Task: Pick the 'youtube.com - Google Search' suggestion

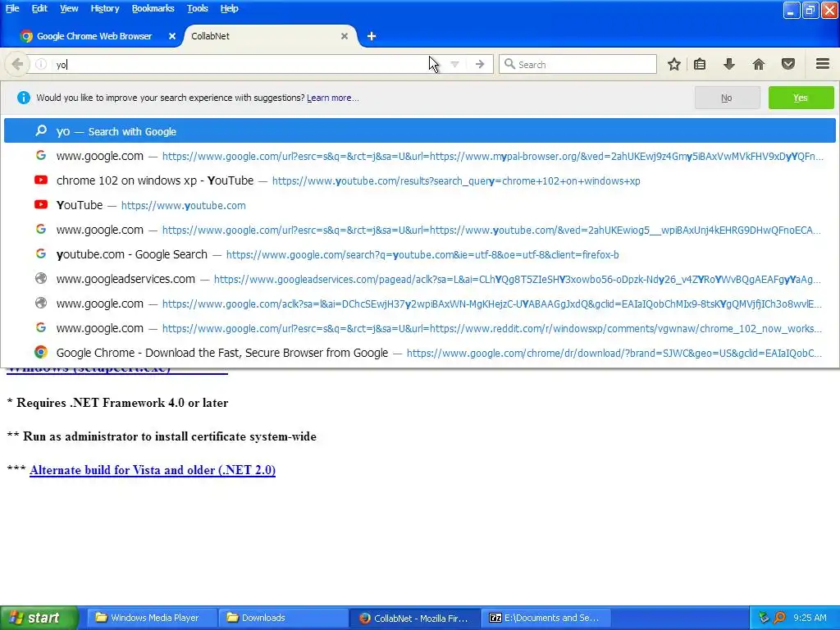Action: (419, 254)
